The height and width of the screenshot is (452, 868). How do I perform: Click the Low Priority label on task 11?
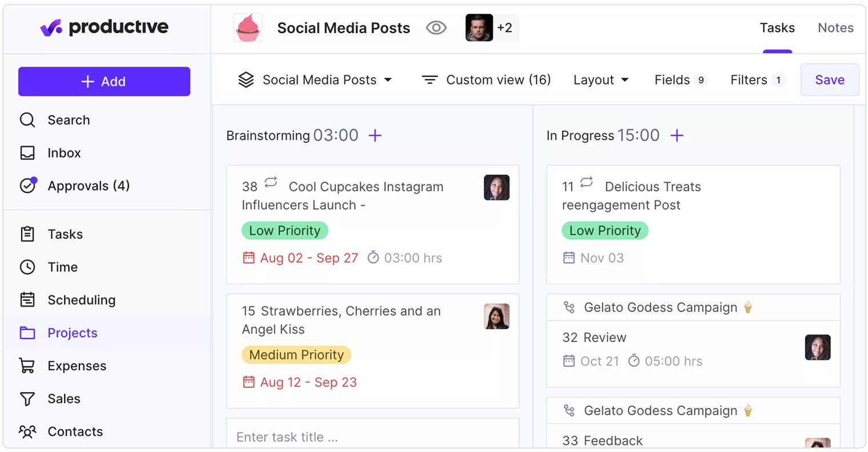click(605, 231)
